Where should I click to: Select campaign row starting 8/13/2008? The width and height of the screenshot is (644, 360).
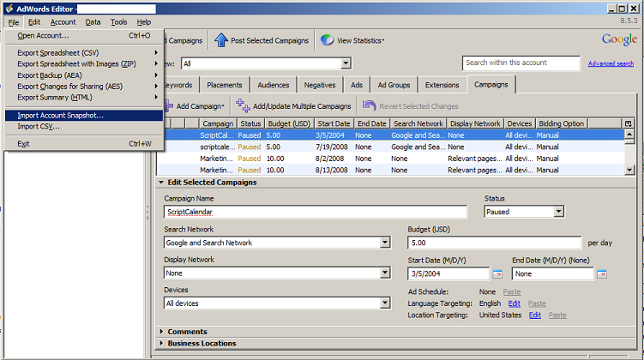390,170
